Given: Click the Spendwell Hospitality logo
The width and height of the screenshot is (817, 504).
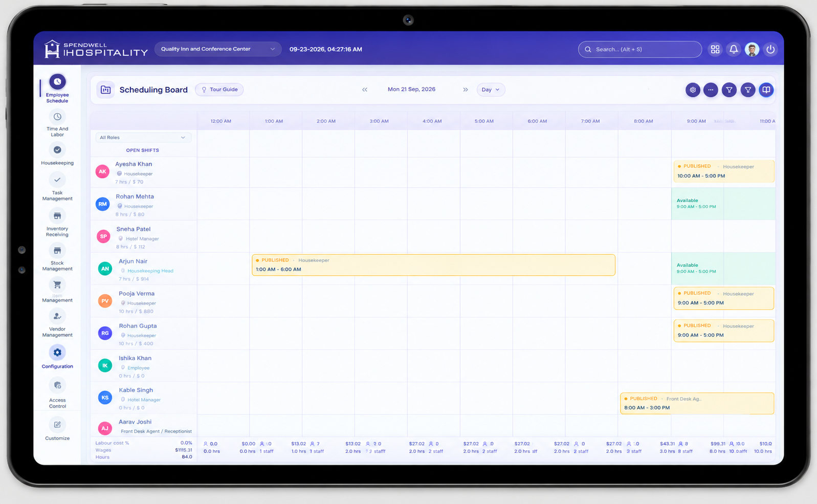Looking at the screenshot, I should (x=96, y=49).
